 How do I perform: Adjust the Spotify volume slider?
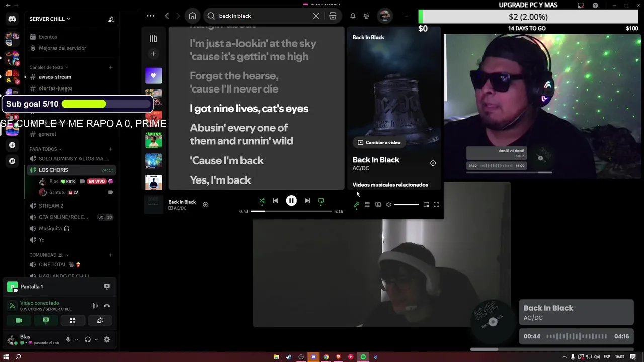(x=406, y=205)
